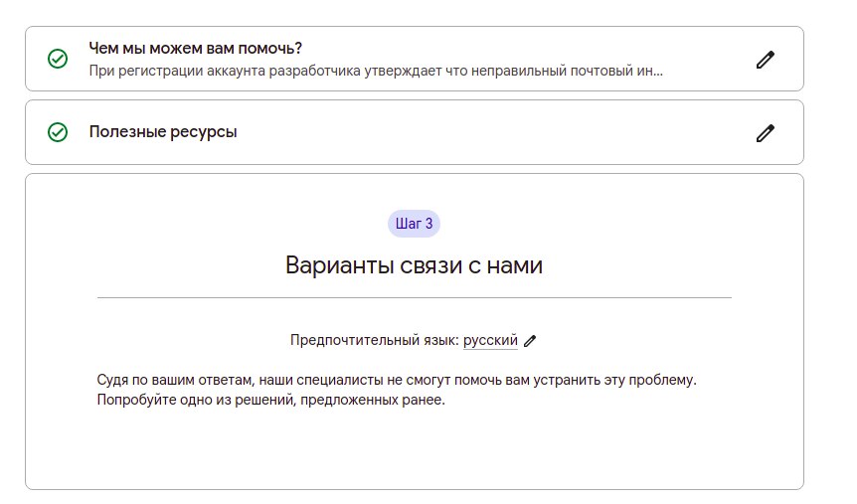Expand the "Полезные ресурсы" title
This screenshot has height=504, width=857.
tap(163, 132)
